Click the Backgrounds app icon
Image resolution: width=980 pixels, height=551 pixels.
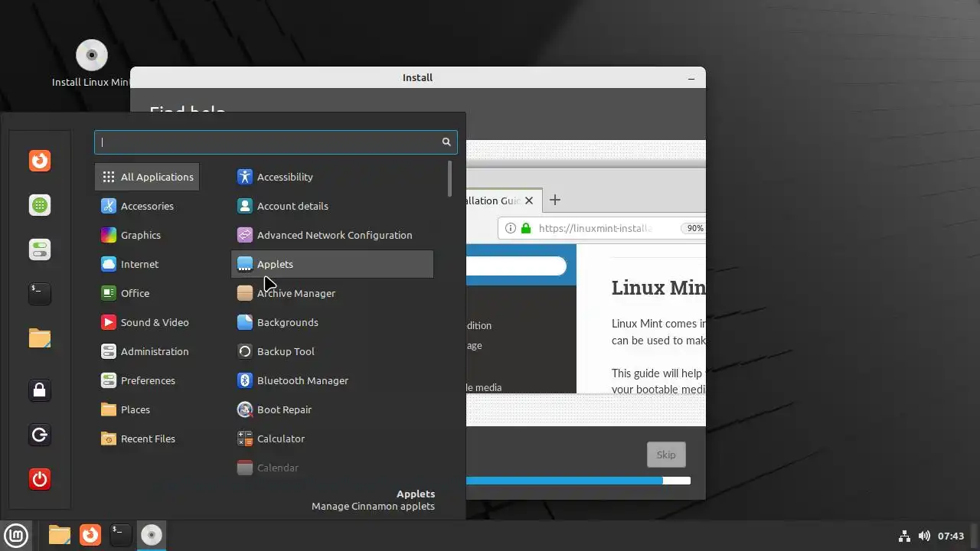click(244, 322)
